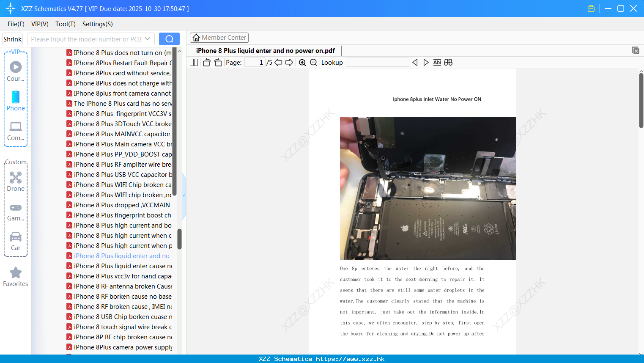Viewport: 644px width, 363px height.
Task: Select the 'liquid enter and no power on.pdf' tab
Action: 266,51
